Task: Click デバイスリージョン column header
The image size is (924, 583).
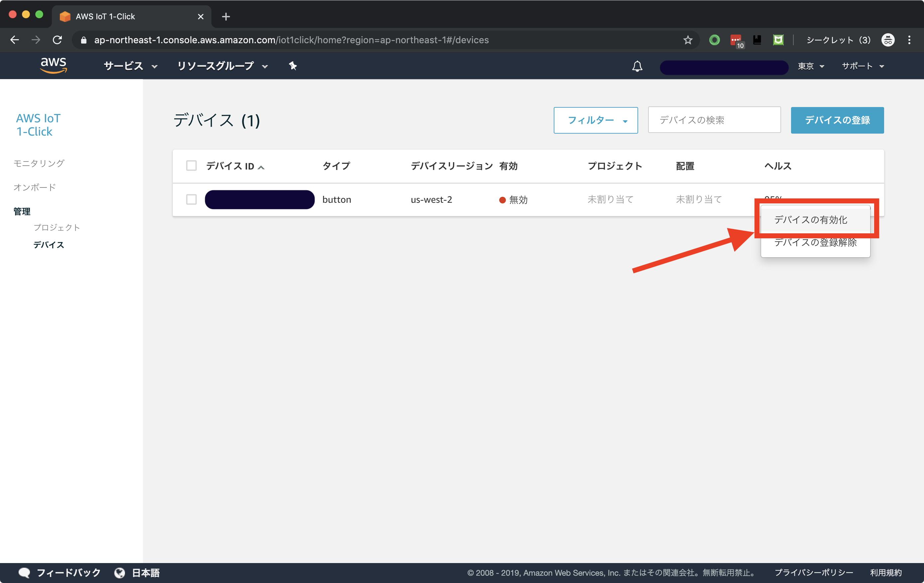Action: pyautogui.click(x=452, y=166)
